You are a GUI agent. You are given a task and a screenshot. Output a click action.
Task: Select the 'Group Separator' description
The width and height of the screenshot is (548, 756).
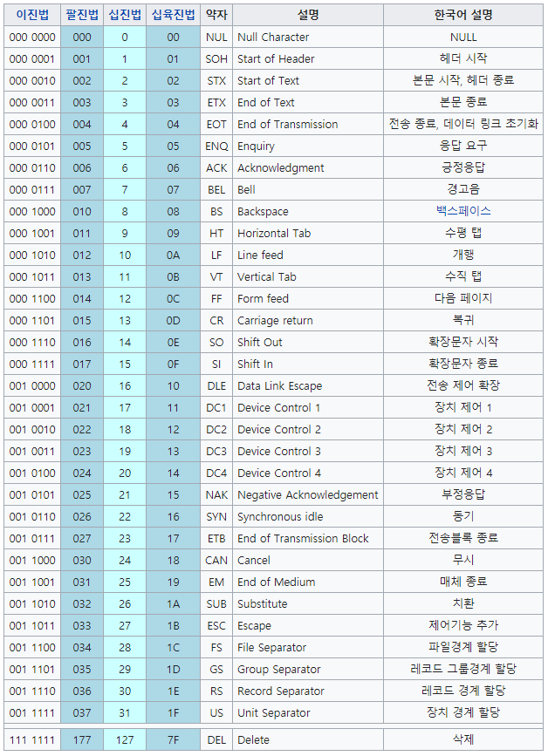[x=279, y=670]
